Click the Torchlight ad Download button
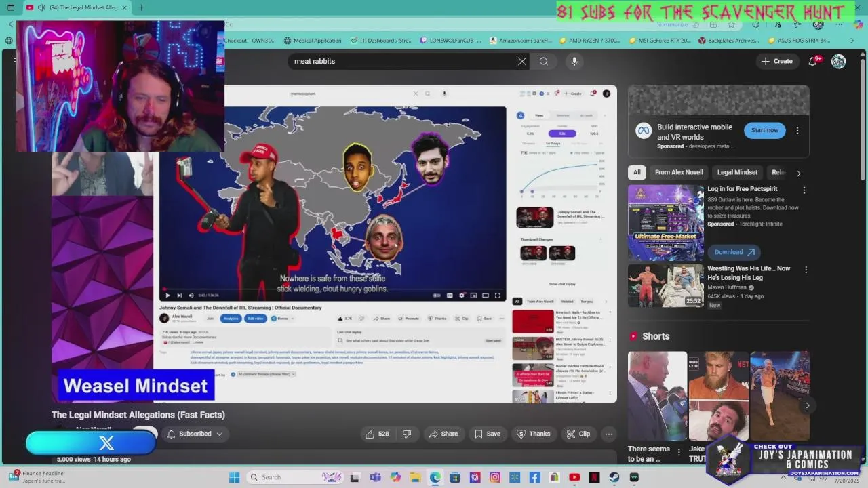 [734, 252]
